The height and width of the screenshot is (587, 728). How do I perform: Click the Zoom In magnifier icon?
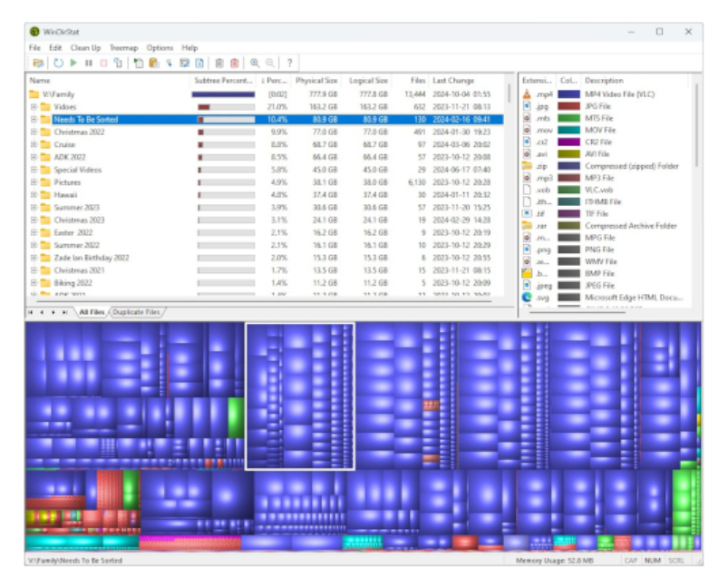[x=255, y=63]
